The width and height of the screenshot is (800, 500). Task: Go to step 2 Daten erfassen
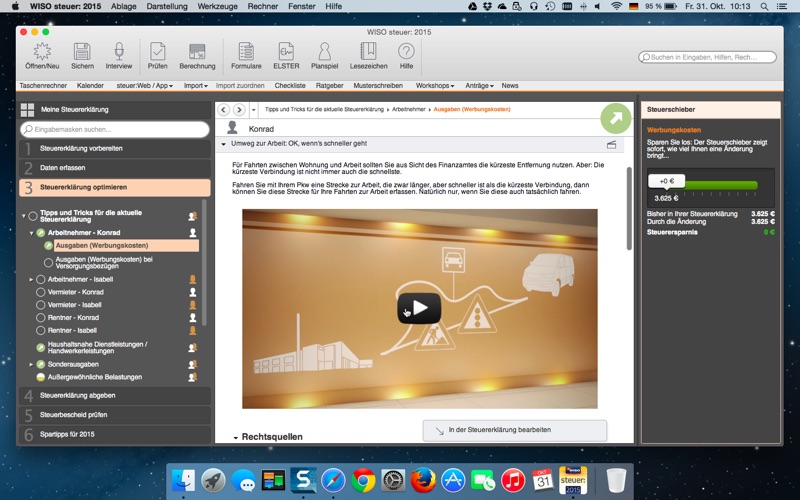tap(115, 168)
